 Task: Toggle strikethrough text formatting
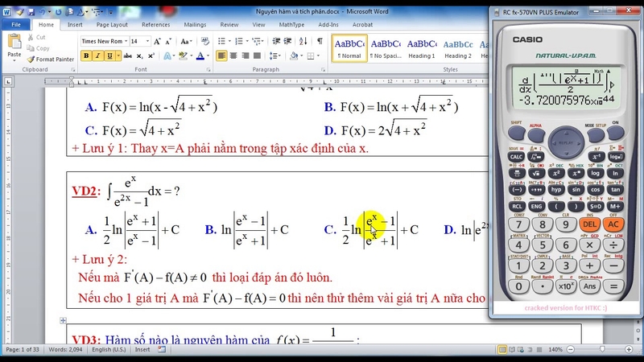pos(128,56)
